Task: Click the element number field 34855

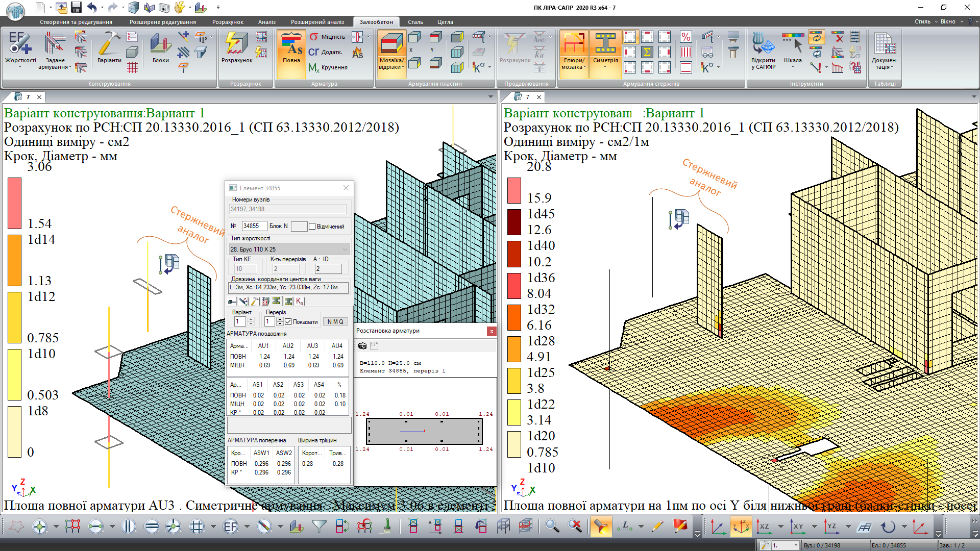Action: click(254, 226)
